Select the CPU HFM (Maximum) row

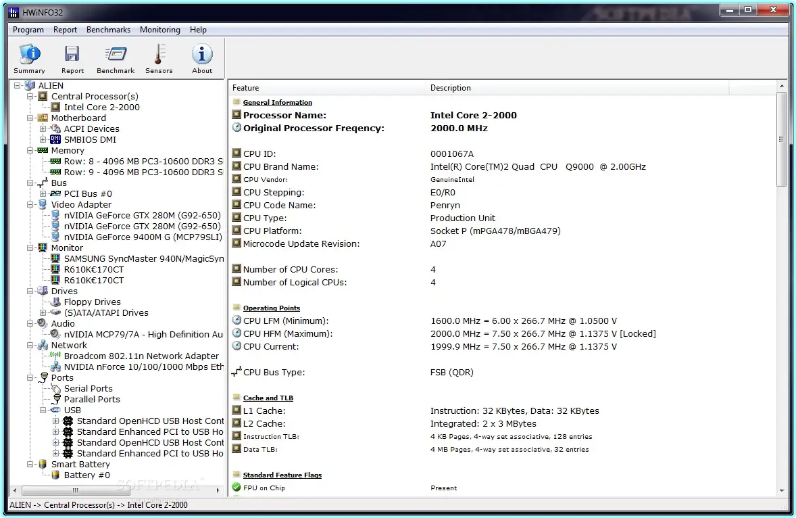click(x=503, y=334)
